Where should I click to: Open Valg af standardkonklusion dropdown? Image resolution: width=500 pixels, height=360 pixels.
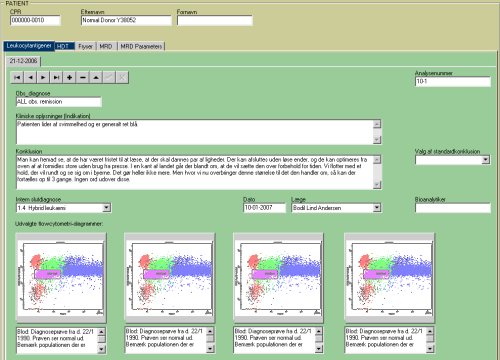[x=486, y=160]
